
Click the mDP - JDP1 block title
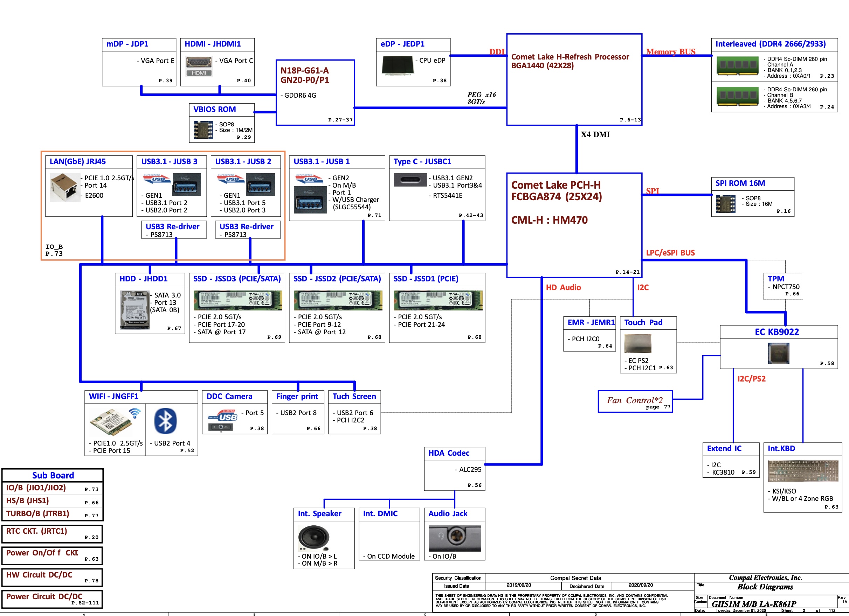(x=127, y=44)
